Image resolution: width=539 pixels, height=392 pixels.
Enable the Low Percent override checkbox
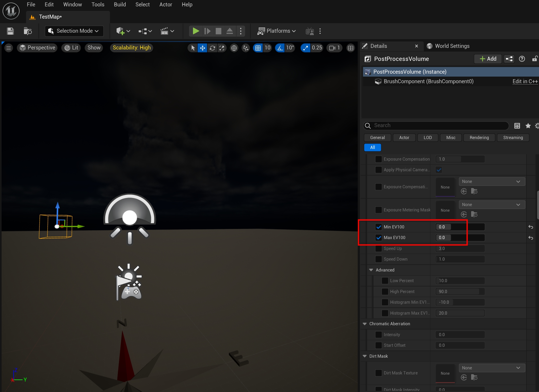[x=385, y=281]
